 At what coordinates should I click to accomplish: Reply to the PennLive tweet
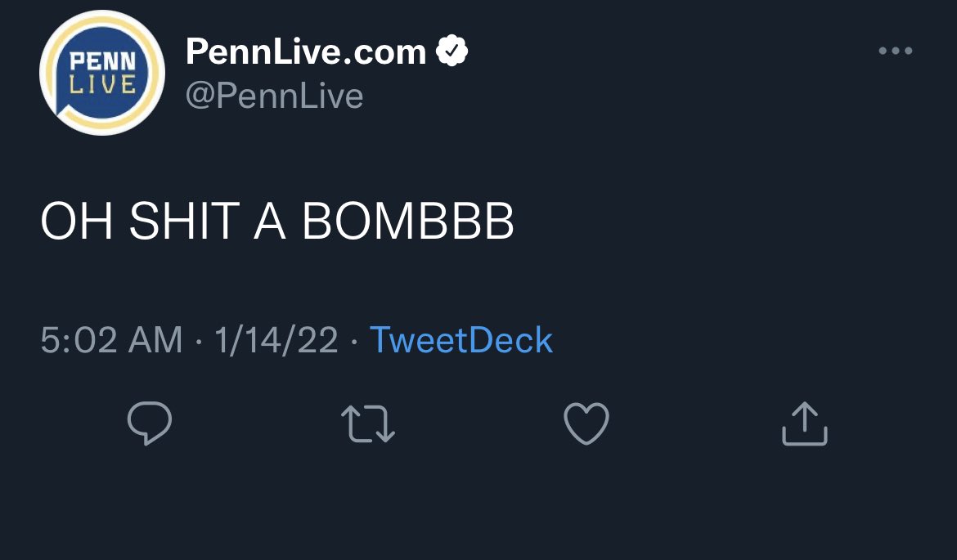(150, 423)
